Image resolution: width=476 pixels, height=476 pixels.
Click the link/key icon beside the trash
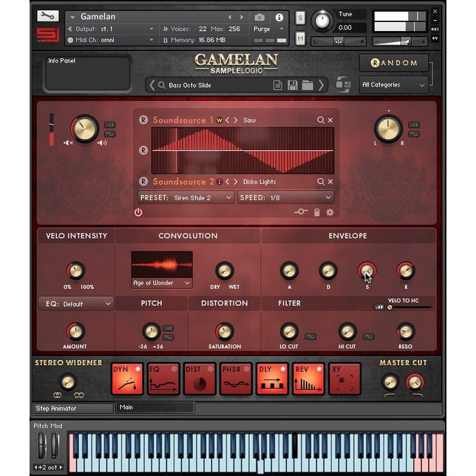tap(301, 211)
